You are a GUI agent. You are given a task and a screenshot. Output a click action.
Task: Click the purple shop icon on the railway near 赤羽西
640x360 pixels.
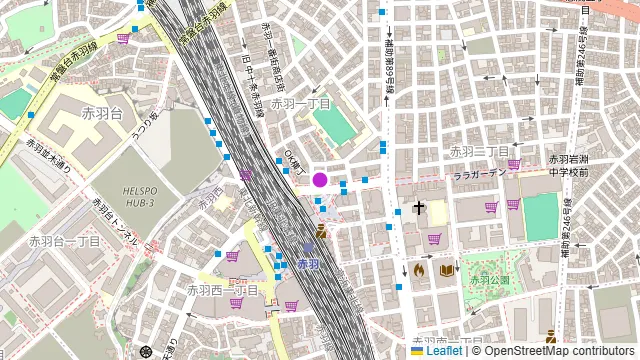click(245, 175)
